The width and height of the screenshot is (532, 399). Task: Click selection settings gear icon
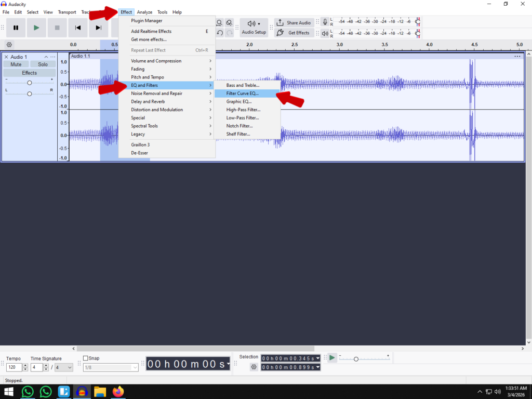[x=254, y=367]
